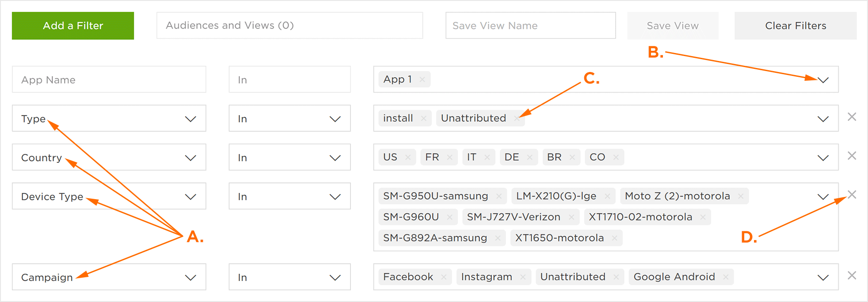Remove the Facebook campaign tag
Viewport: 868px width, 302px height.
[443, 277]
